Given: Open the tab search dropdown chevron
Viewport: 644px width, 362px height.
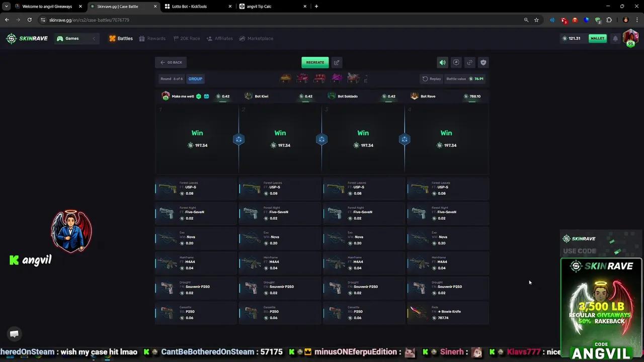Looking at the screenshot, I should coord(6,7).
